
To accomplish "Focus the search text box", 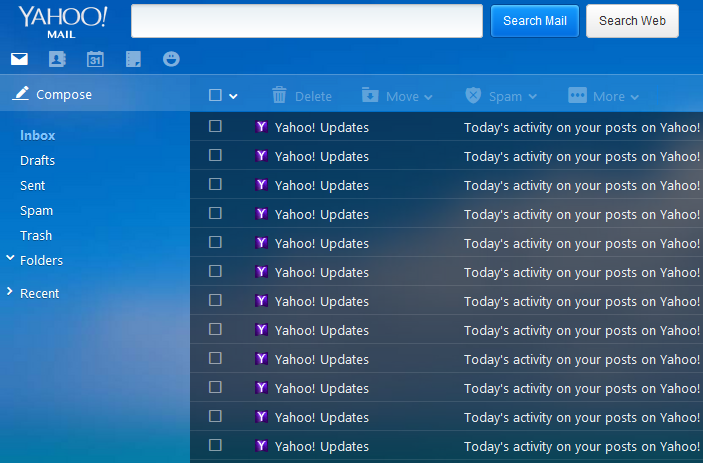I will [307, 21].
